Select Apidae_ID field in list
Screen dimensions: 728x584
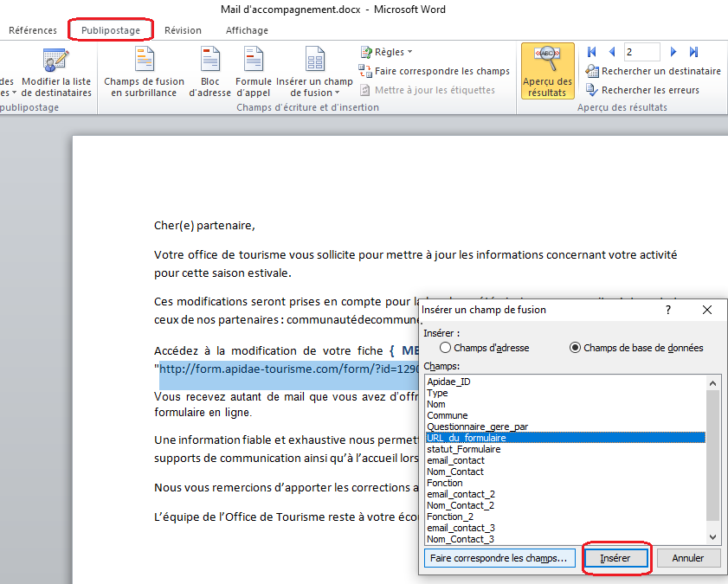pyautogui.click(x=565, y=382)
